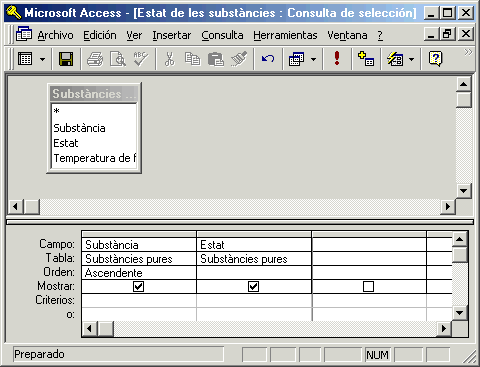Check Mostrar box in the empty third column
Viewport: 480px width, 367px height.
pyautogui.click(x=368, y=287)
